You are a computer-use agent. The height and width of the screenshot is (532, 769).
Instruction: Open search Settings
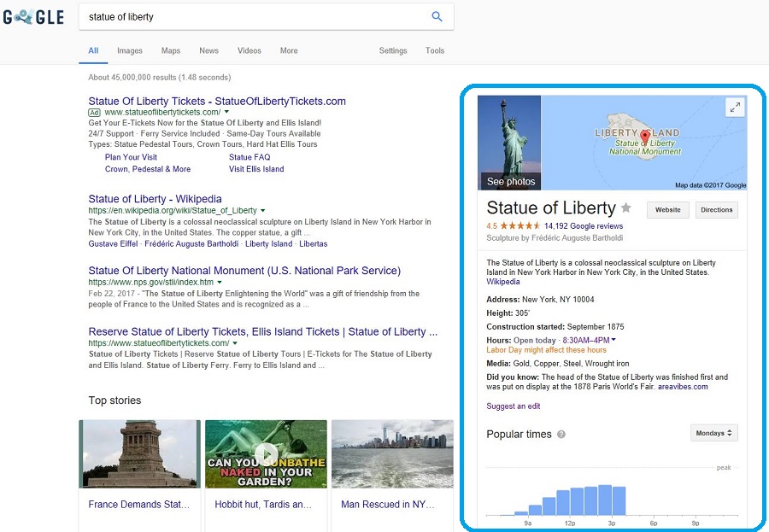coord(393,50)
